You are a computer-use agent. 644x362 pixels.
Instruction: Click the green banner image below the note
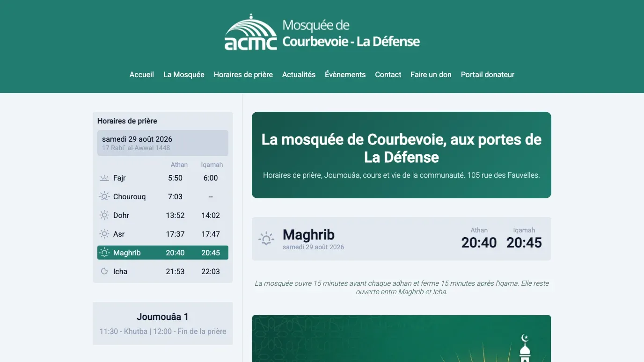point(402,339)
